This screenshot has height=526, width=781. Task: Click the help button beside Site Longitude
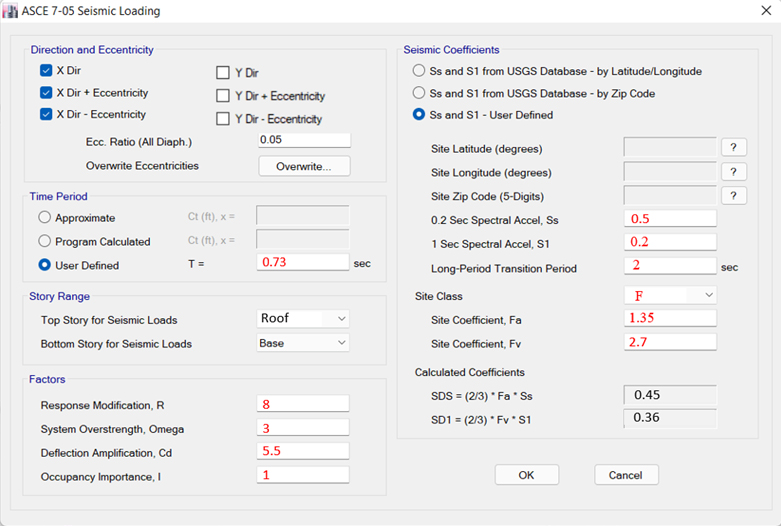click(x=733, y=172)
